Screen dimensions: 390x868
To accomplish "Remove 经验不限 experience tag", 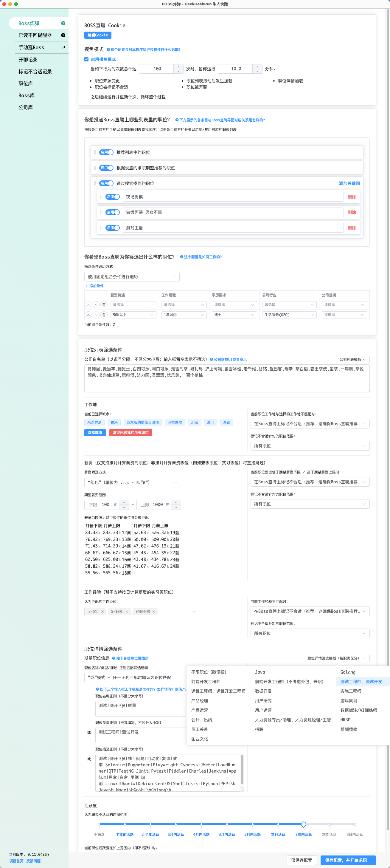I will coord(153,612).
